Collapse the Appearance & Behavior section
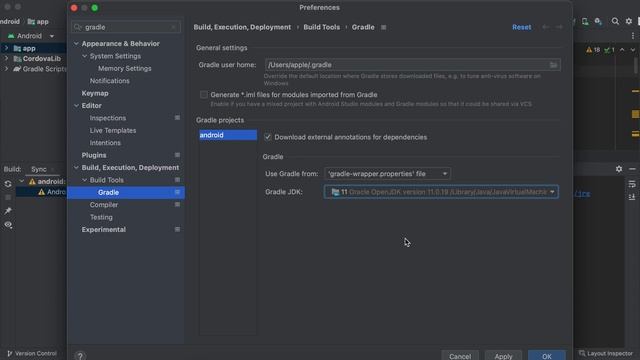 coord(76,43)
